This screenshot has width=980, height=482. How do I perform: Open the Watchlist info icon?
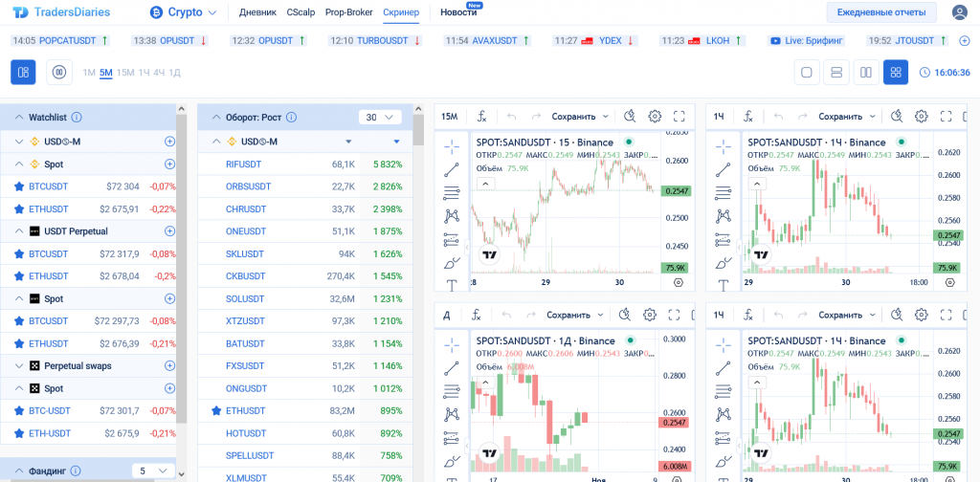point(77,117)
